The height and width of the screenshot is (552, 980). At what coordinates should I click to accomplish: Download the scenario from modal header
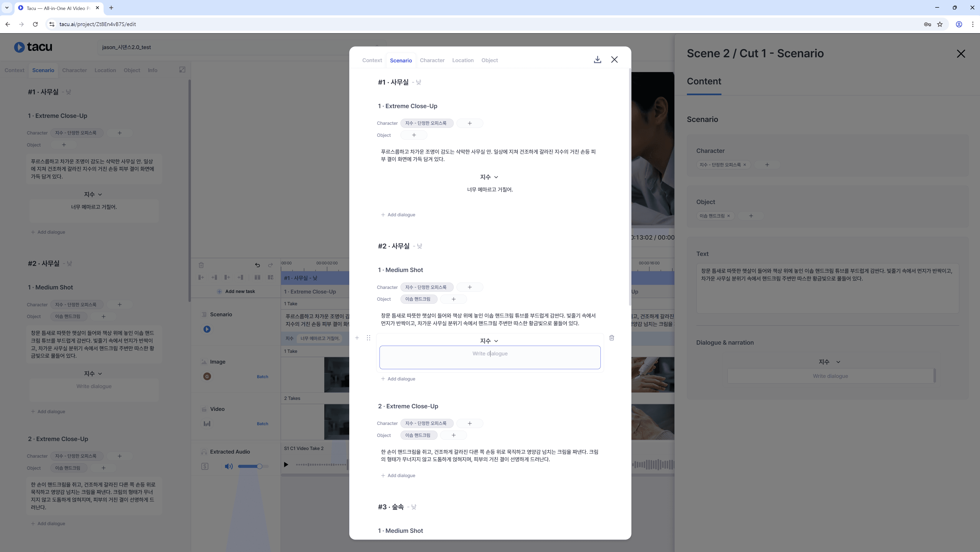[597, 60]
